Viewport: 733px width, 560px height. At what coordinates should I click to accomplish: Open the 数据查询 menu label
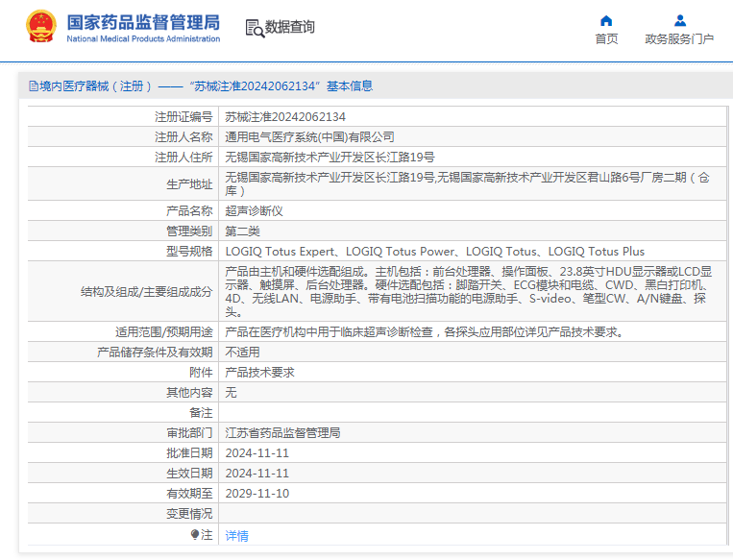(x=289, y=27)
